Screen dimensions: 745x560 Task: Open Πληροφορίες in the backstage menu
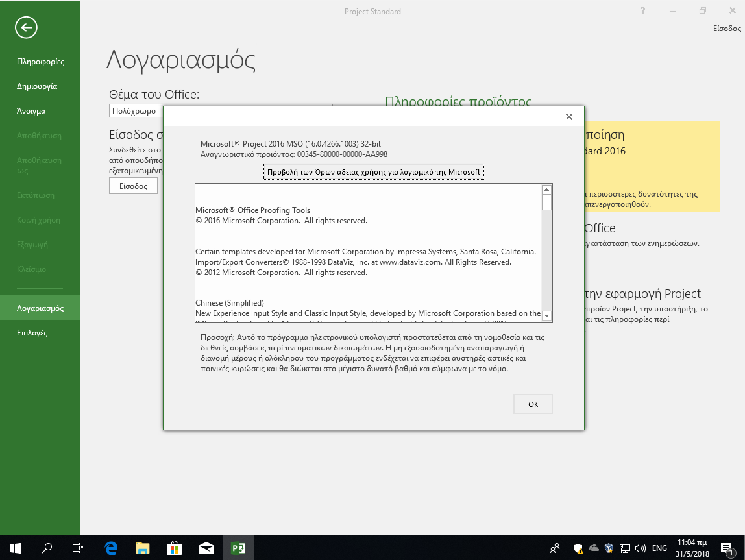[x=40, y=62]
